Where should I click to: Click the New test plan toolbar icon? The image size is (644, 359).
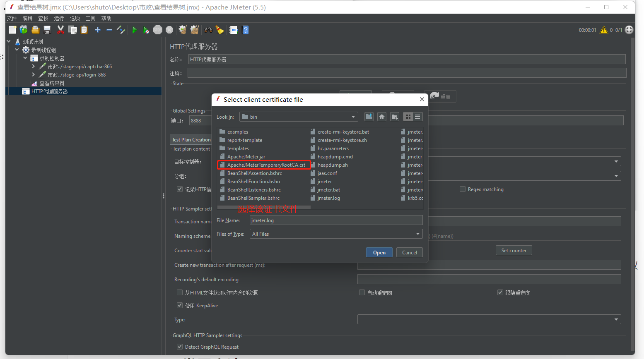(12, 30)
